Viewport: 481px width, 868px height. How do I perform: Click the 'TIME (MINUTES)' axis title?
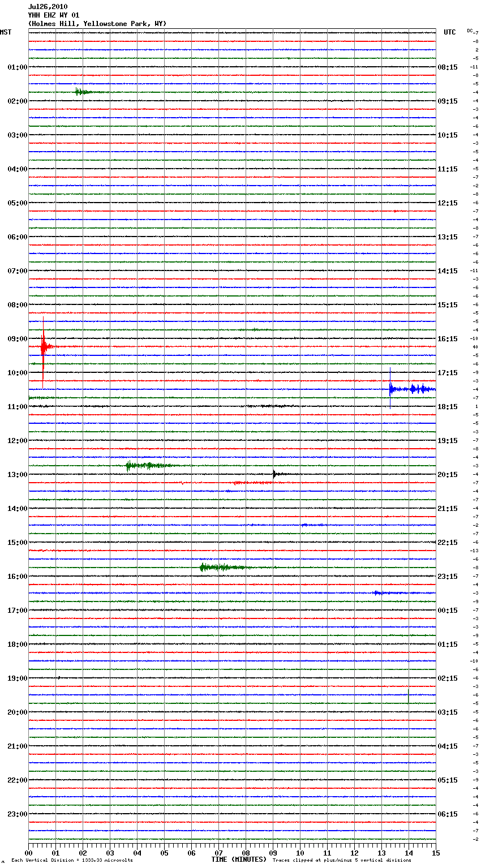239,860
